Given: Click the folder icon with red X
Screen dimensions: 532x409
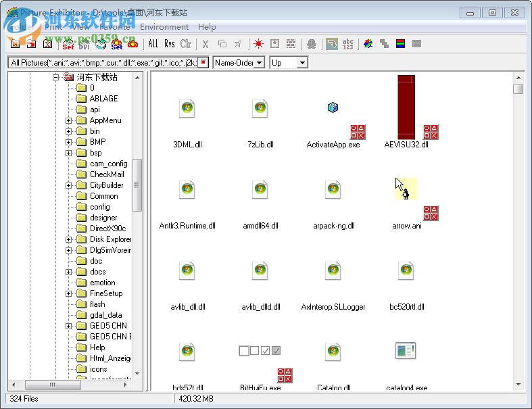Looking at the screenshot, I should coord(47,44).
